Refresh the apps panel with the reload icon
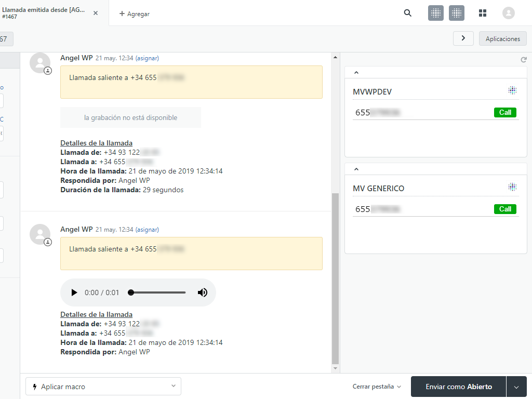 click(524, 60)
